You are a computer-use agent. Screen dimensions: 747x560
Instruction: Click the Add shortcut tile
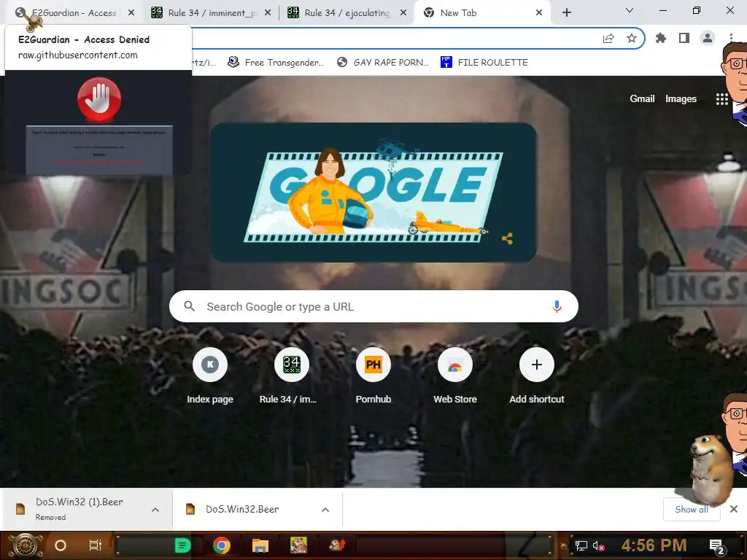point(536,376)
